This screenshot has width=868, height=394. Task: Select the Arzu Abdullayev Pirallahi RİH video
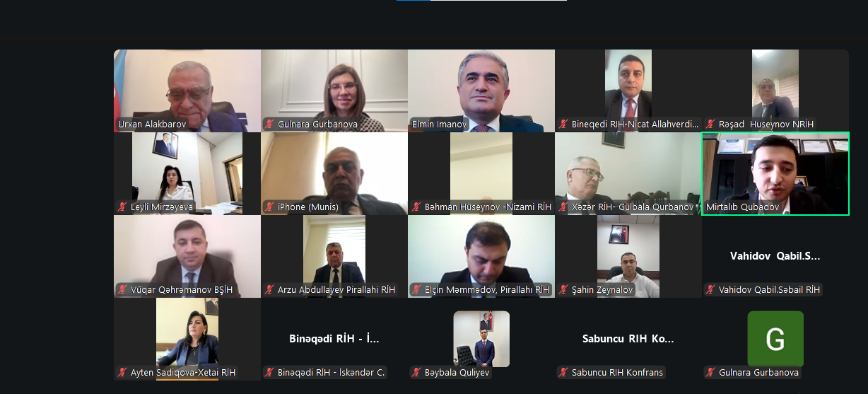click(334, 256)
